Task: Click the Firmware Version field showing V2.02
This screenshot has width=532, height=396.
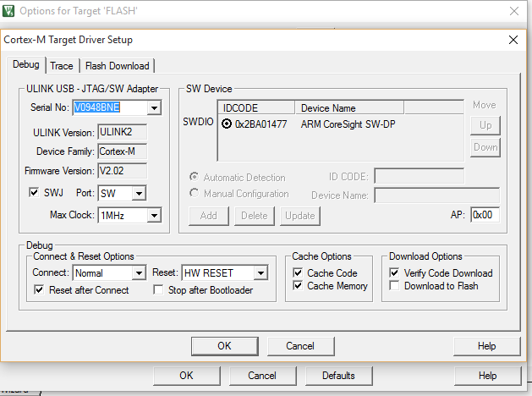Action: tap(123, 171)
